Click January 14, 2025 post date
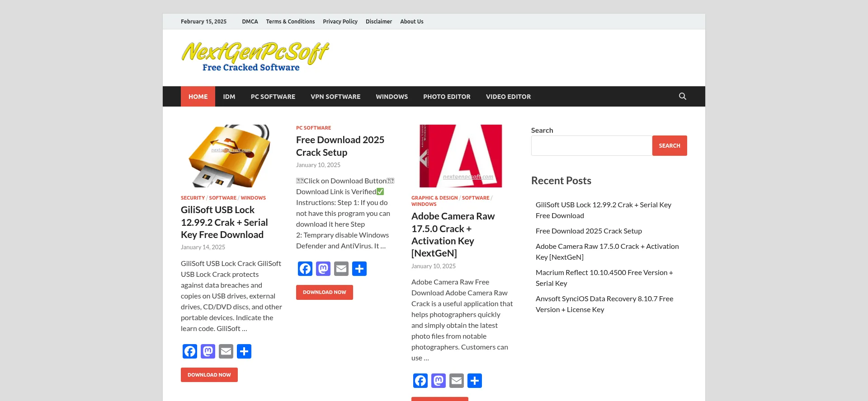The height and width of the screenshot is (401, 868). tap(203, 247)
